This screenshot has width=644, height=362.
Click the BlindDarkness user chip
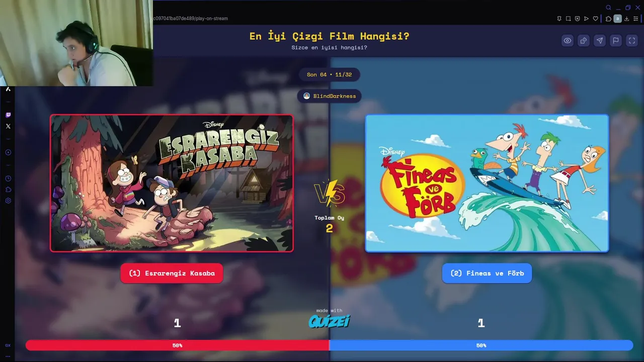coord(330,96)
